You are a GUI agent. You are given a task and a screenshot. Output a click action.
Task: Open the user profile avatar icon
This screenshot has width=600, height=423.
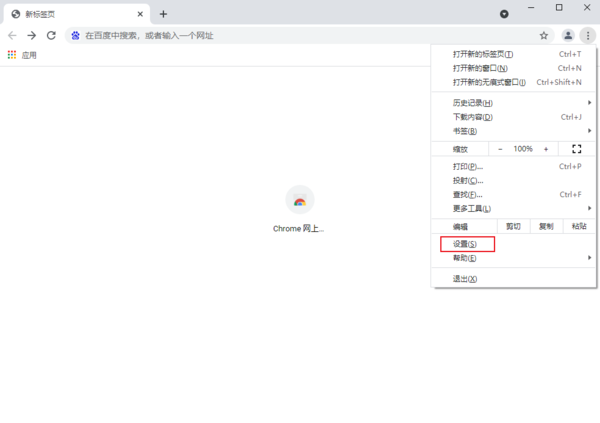(568, 36)
